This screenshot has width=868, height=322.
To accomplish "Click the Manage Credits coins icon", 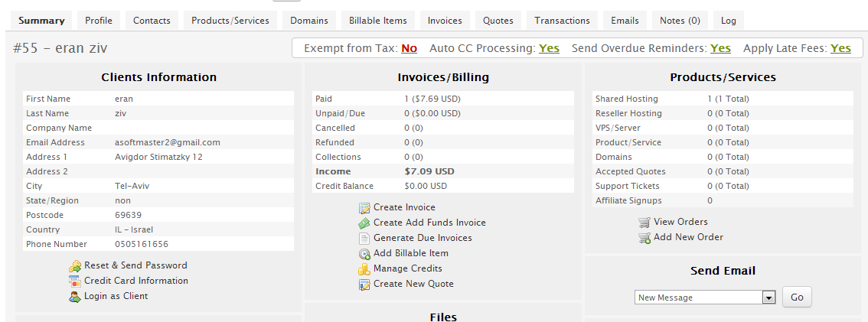I will tap(364, 269).
